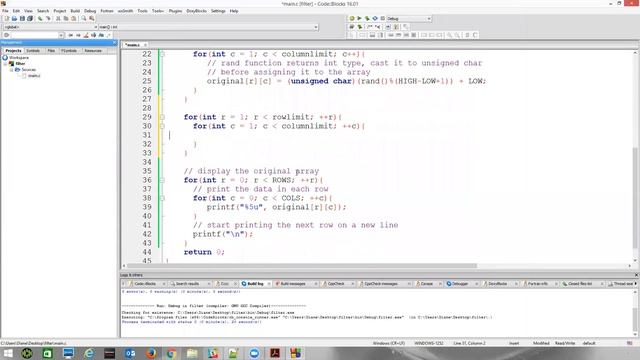Image resolution: width=640 pixels, height=360 pixels.
Task: Click the Find toolbar icon
Action: click(x=84, y=18)
